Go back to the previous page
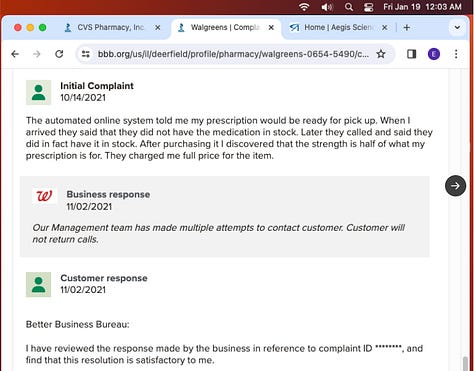Screen dimensions: 474x371 click(15, 54)
